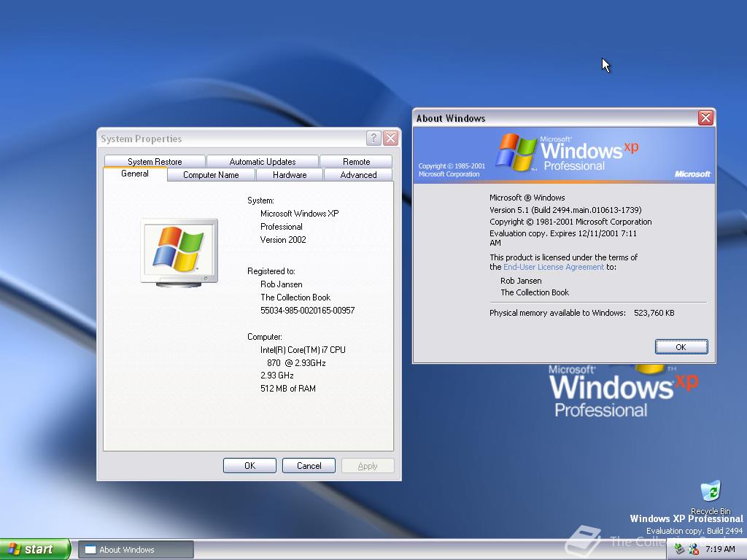Click the 'Professional' edition text under System
This screenshot has height=560, width=747.
281,227
